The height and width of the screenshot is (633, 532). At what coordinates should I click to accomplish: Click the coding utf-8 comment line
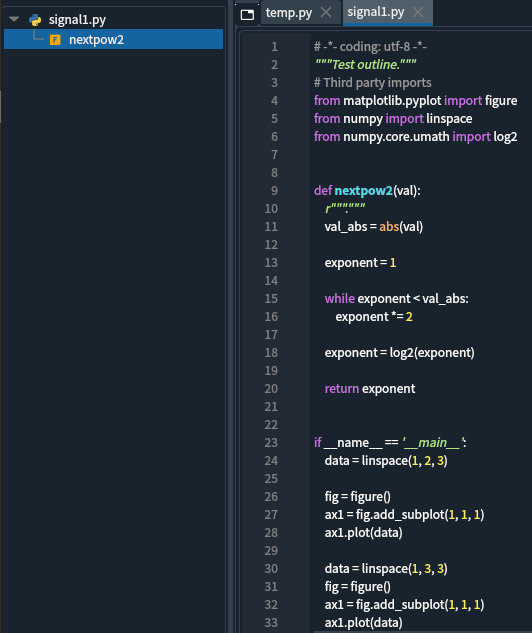(370, 47)
